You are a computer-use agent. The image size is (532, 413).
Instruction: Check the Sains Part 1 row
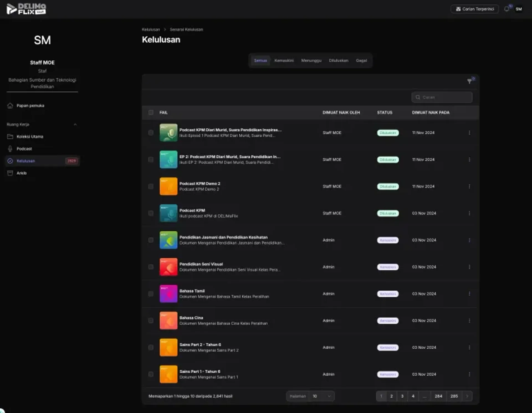151,374
